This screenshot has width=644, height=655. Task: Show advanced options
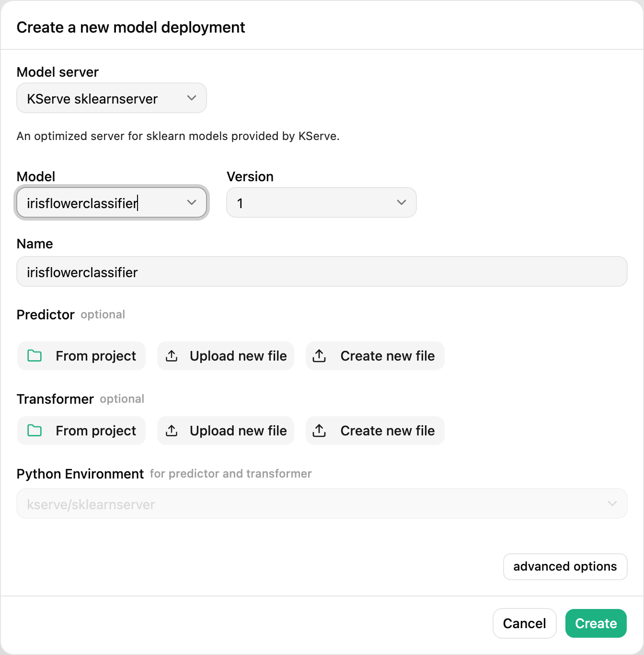click(565, 567)
